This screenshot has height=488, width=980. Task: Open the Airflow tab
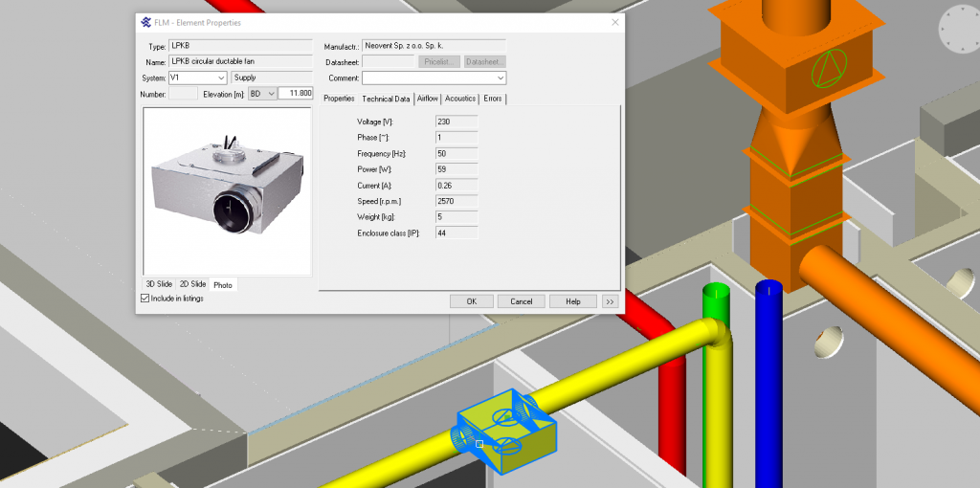[427, 99]
